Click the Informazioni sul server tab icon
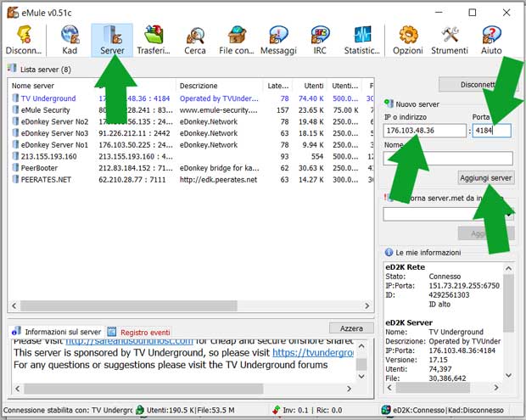Screen dimensions: 526x420 tap(16, 331)
